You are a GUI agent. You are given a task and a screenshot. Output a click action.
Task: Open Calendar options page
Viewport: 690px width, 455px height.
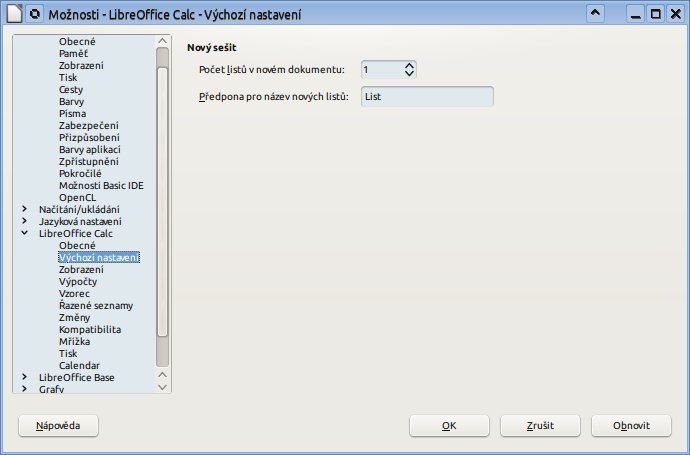(79, 365)
